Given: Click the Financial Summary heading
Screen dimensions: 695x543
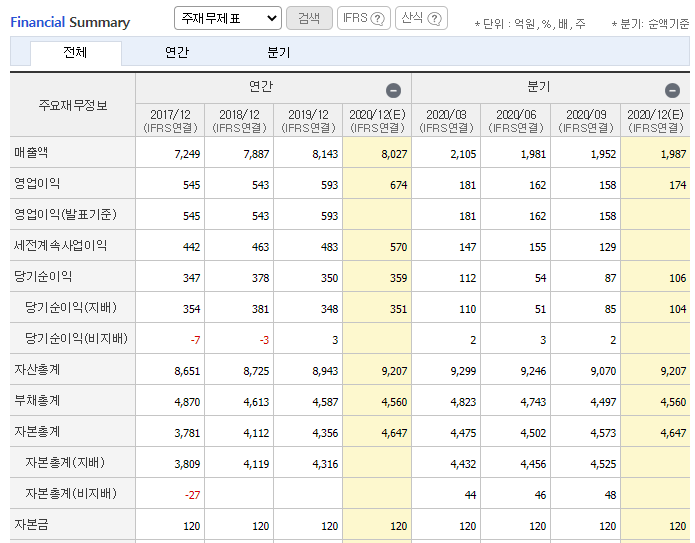Looking at the screenshot, I should (x=70, y=22).
